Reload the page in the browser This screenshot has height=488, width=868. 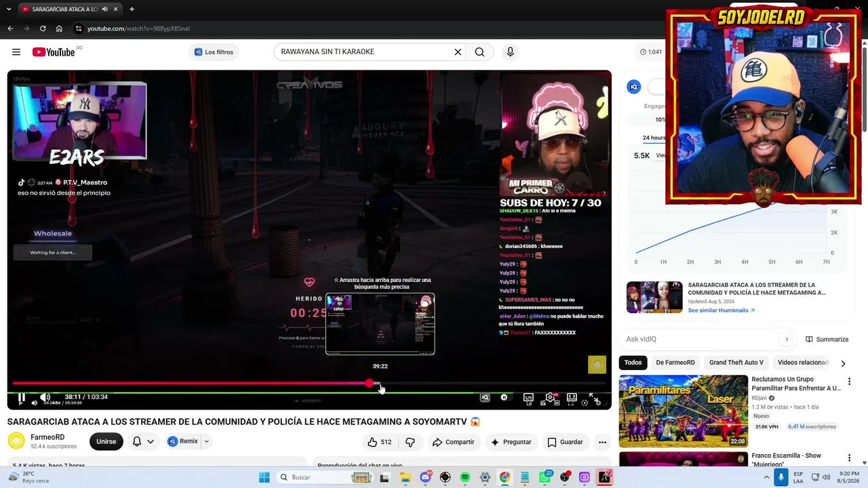pyautogui.click(x=43, y=28)
